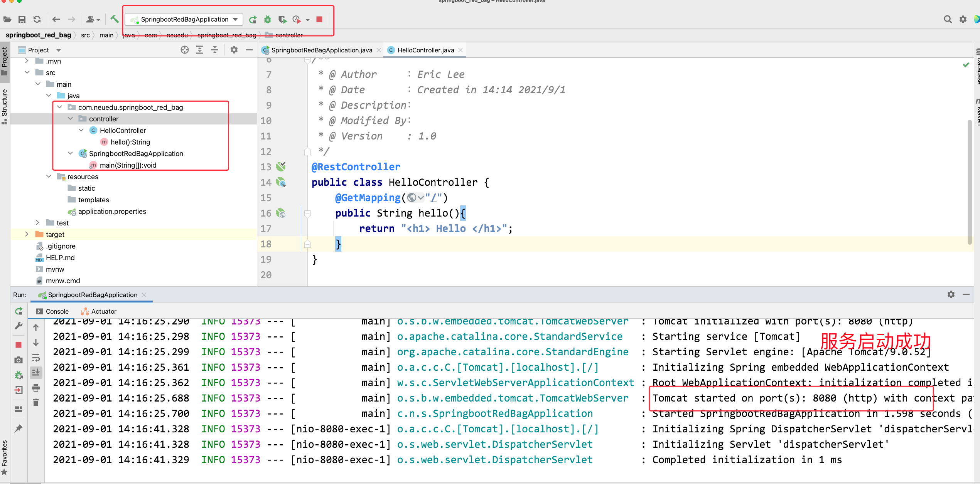Open the SpringbootRedBagApplication run configuration dropdown
Viewport: 980px width, 484px height.
(184, 19)
